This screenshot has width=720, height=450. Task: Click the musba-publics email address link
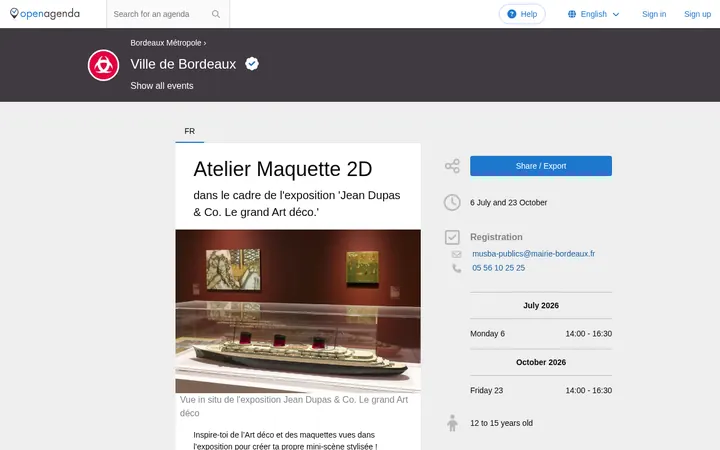tap(534, 253)
